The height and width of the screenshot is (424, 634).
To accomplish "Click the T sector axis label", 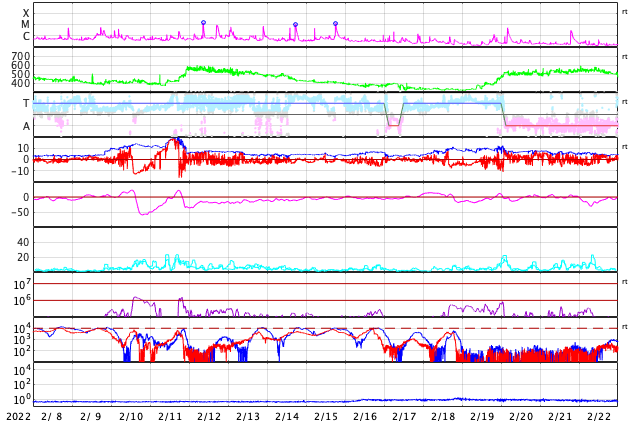I will [x=26, y=103].
